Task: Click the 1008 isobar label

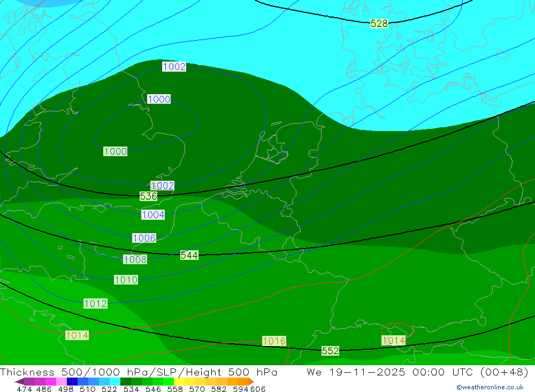Action: coord(135,259)
